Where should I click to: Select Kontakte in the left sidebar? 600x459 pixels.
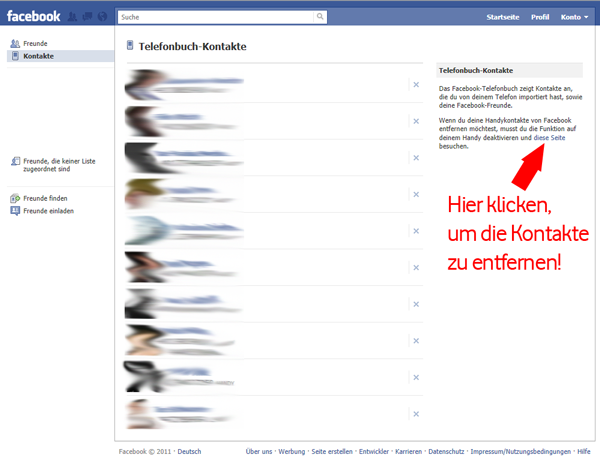[38, 56]
